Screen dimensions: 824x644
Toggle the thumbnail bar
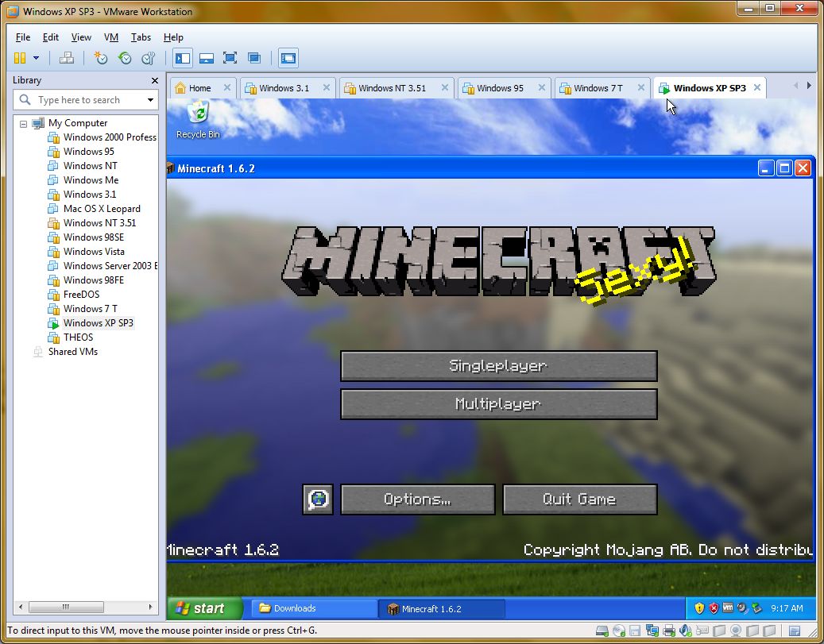(x=207, y=58)
